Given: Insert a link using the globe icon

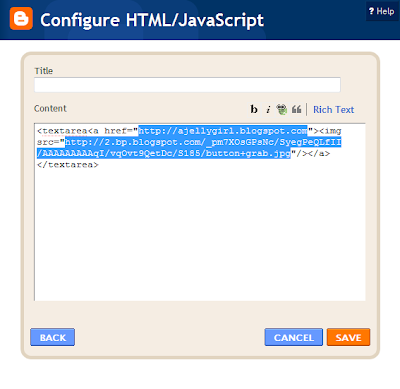Looking at the screenshot, I should pos(282,109).
